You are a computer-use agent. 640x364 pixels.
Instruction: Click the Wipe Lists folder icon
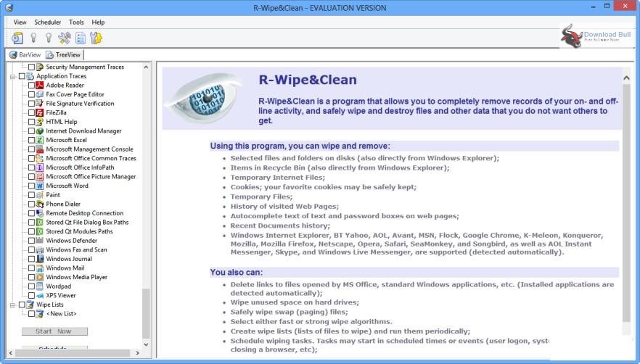pyautogui.click(x=30, y=305)
